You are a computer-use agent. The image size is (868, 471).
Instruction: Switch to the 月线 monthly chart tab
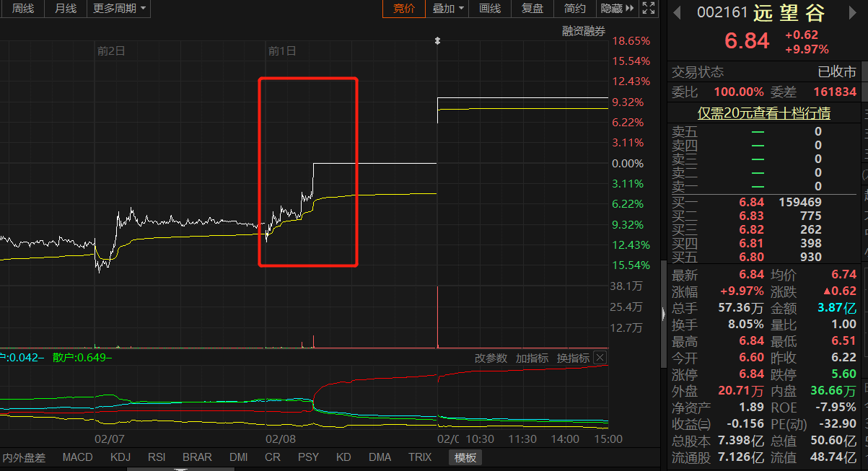(66, 9)
